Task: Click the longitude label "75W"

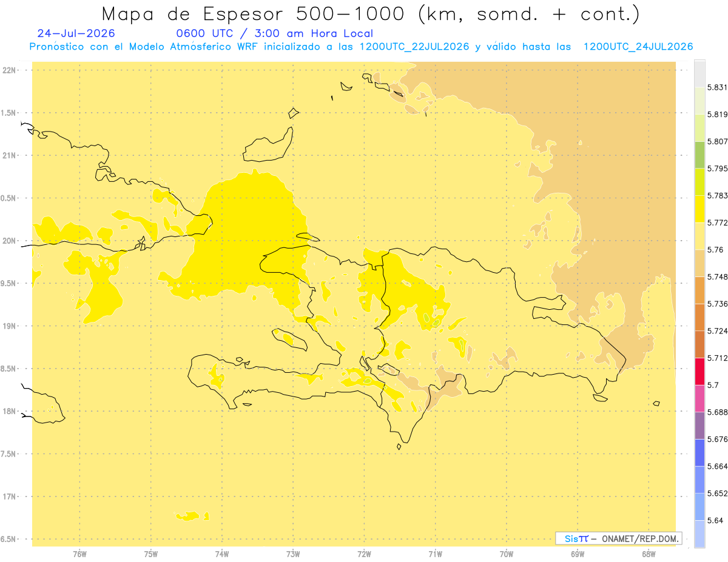Action: pyautogui.click(x=151, y=554)
